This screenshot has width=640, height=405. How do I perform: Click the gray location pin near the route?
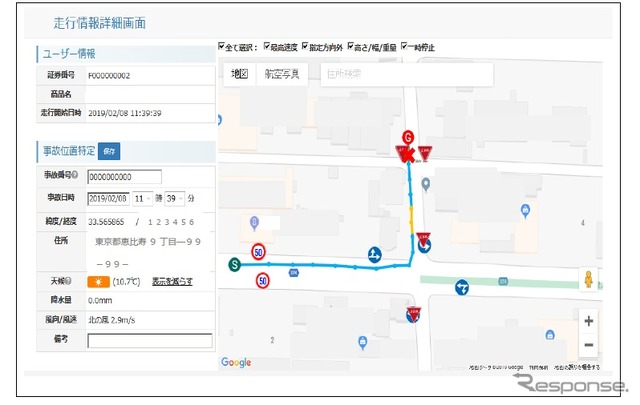426,185
